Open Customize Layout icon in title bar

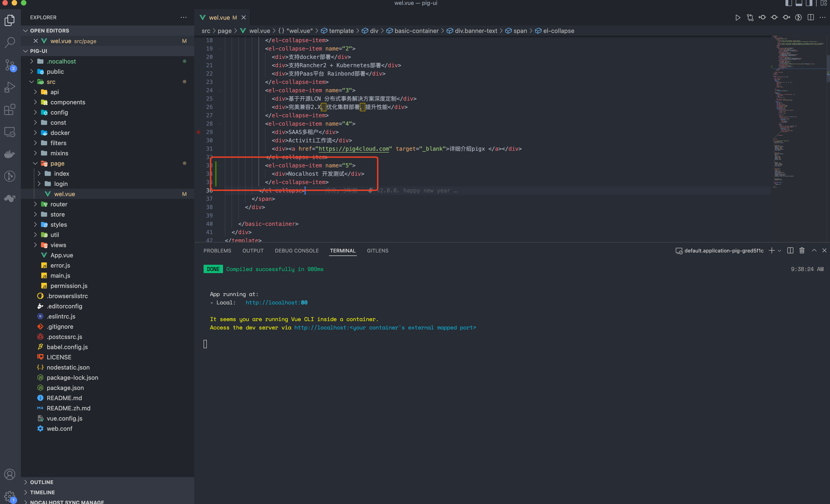[x=824, y=3]
